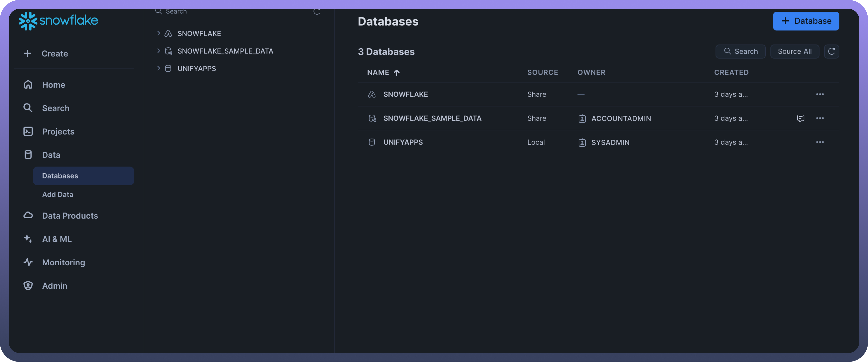Screen dimensions: 868x362
Task: Open the comment icon on the SNOWFLAKE_SAMPLE_DATA row
Action: coord(801,118)
